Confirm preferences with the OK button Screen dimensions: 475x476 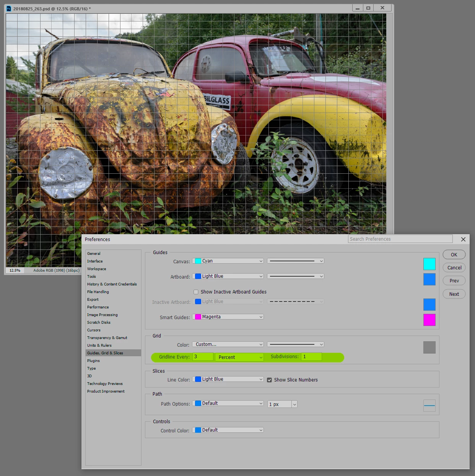click(454, 254)
